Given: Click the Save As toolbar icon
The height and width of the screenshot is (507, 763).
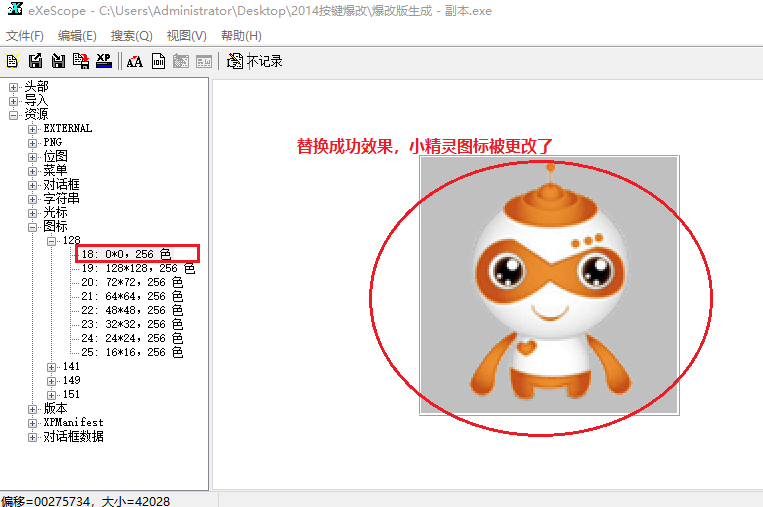Looking at the screenshot, I should point(58,61).
